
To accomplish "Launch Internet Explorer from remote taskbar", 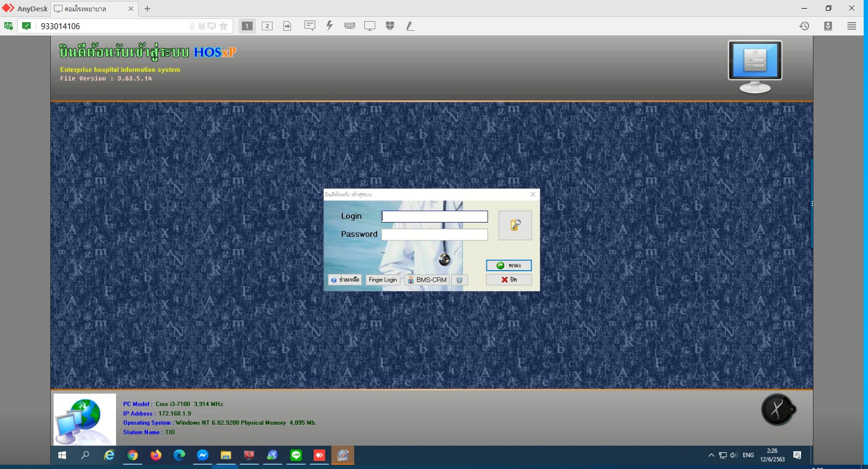I will [x=109, y=455].
